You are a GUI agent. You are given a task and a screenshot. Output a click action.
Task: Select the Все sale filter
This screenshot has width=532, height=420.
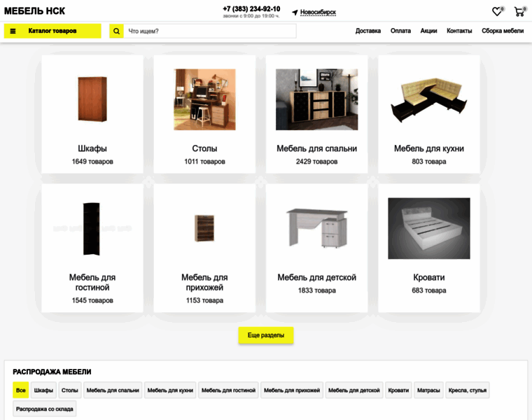21,390
